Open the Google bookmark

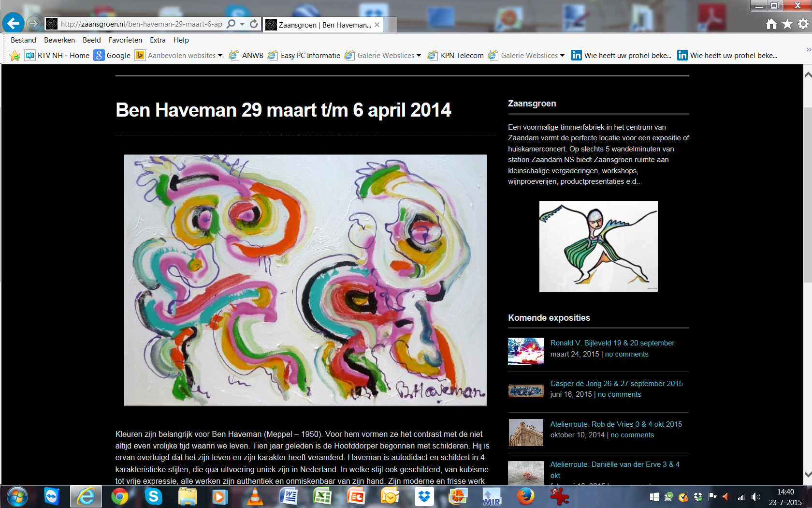113,56
